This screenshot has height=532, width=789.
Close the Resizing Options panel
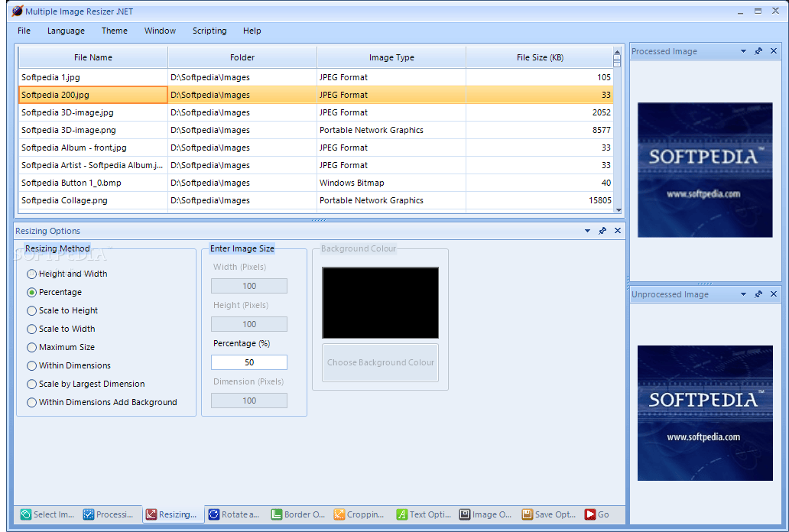[x=618, y=231]
